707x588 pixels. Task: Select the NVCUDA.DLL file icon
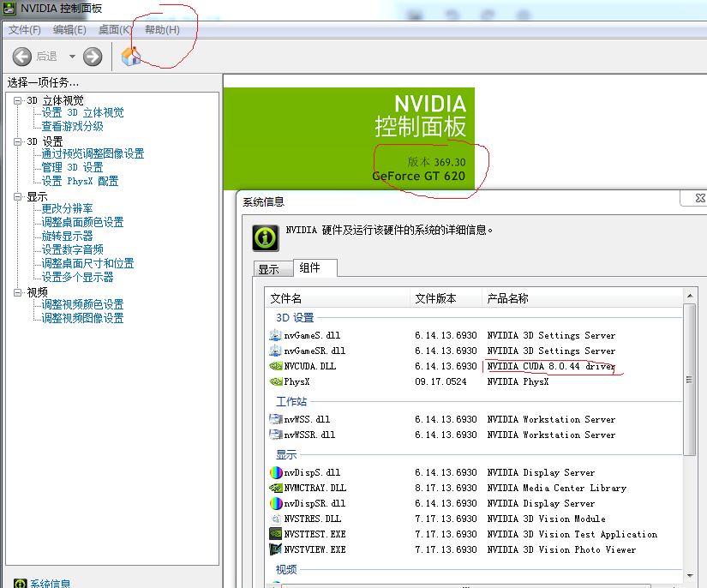click(x=276, y=365)
